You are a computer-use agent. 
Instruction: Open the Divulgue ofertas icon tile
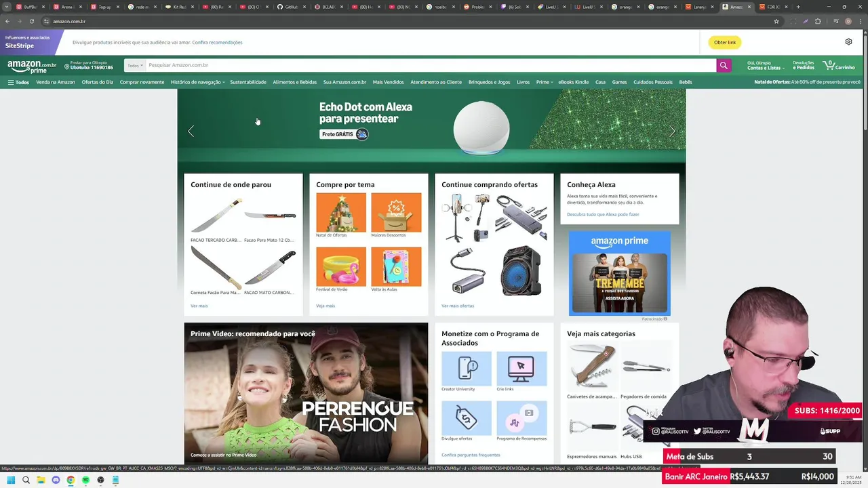coord(467,418)
